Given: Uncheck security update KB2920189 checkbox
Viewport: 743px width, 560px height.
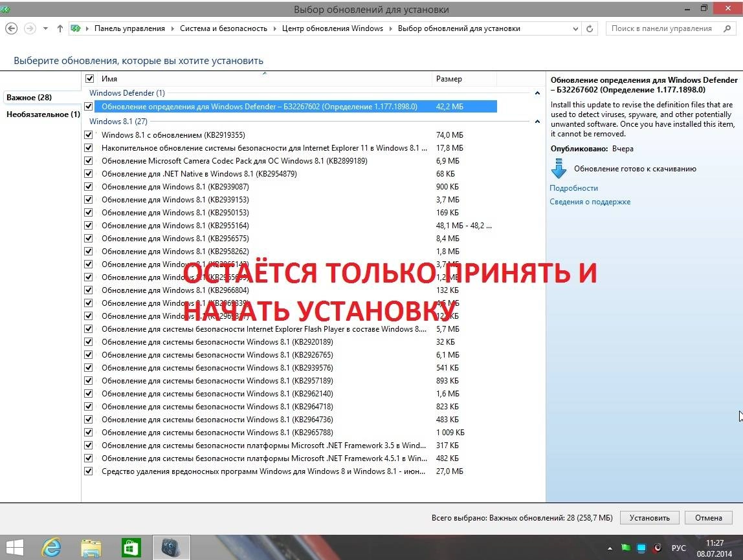Looking at the screenshot, I should click(x=88, y=342).
